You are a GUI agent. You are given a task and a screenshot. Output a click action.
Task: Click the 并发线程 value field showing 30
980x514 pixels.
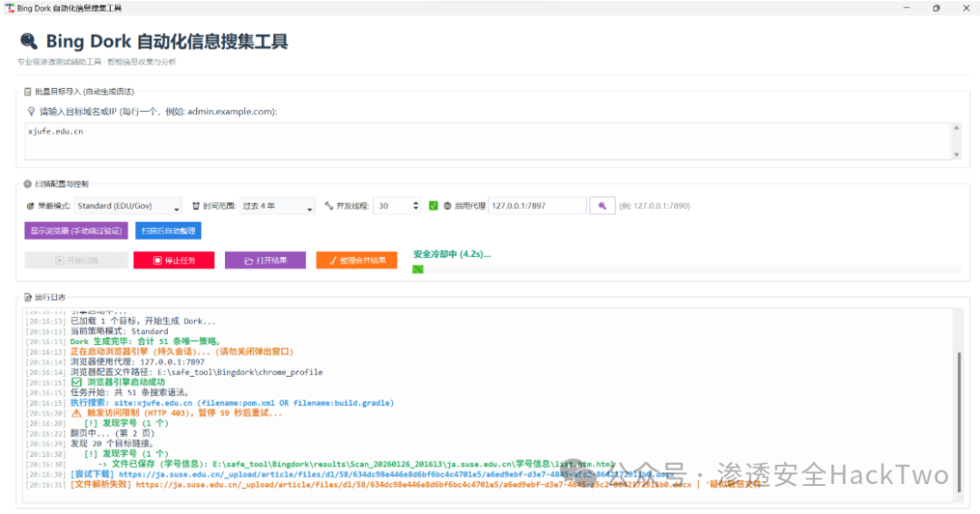(x=391, y=206)
